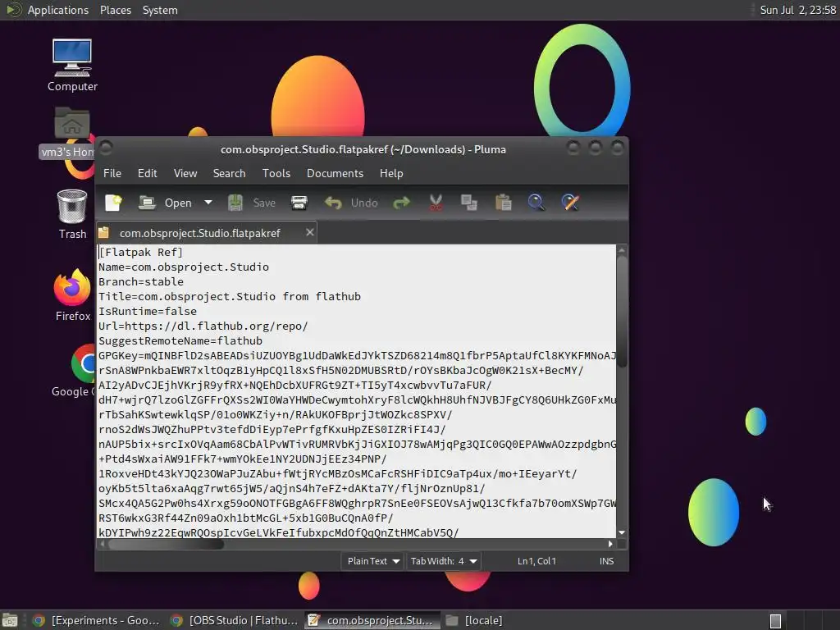Open the Plain Text language dropdown

(x=372, y=561)
